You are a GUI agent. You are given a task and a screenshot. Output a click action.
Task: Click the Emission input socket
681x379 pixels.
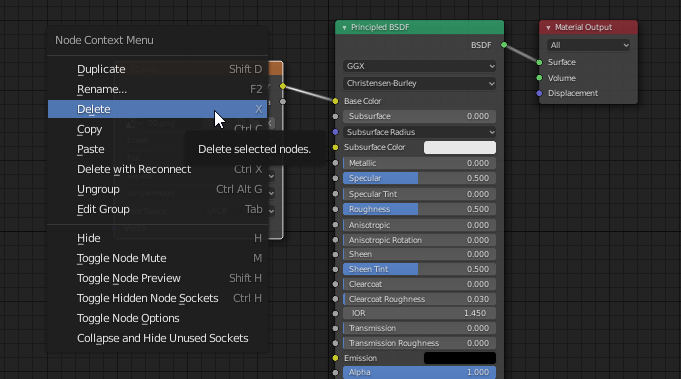pos(335,358)
